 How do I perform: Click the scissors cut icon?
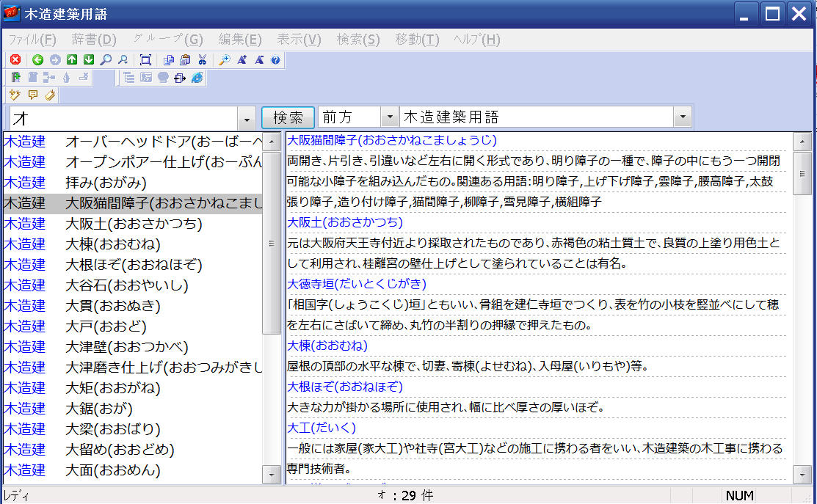(202, 60)
